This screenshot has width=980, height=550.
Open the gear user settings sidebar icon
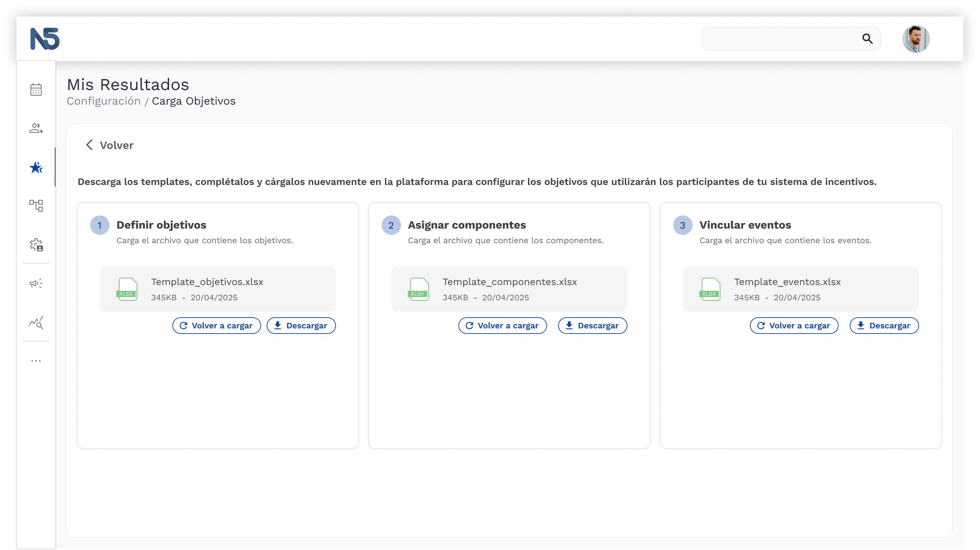tap(36, 245)
